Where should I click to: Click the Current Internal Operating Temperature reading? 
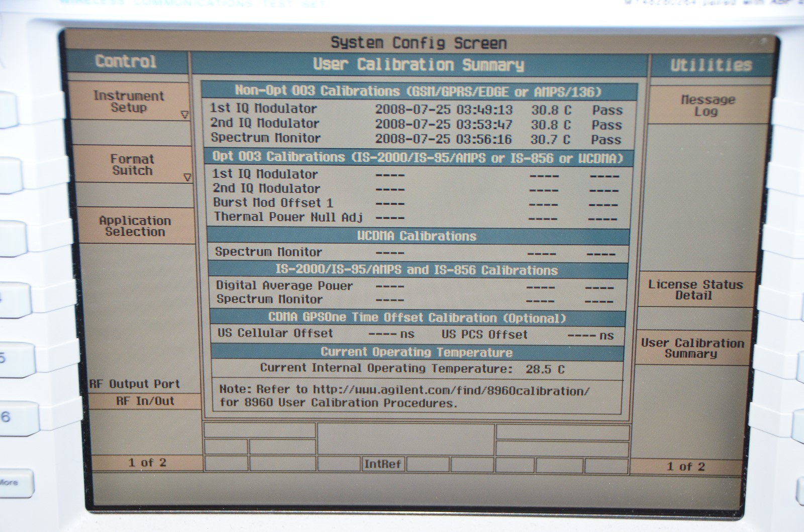[545, 369]
